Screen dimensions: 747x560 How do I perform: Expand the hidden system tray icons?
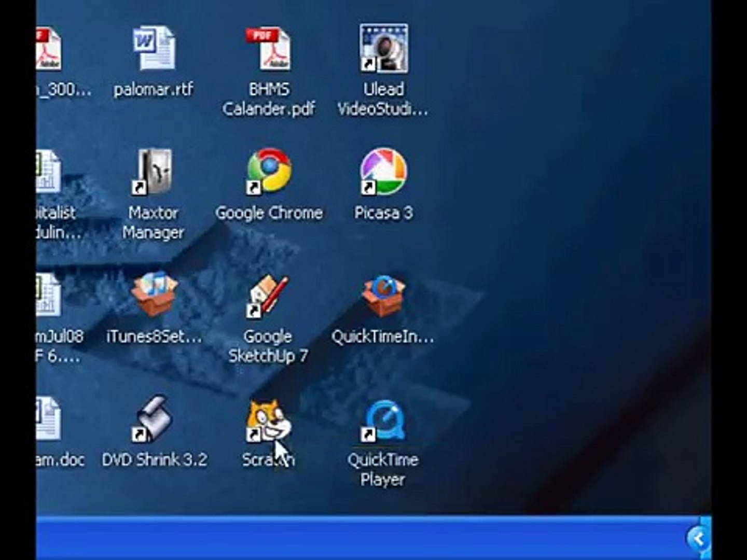point(698,539)
